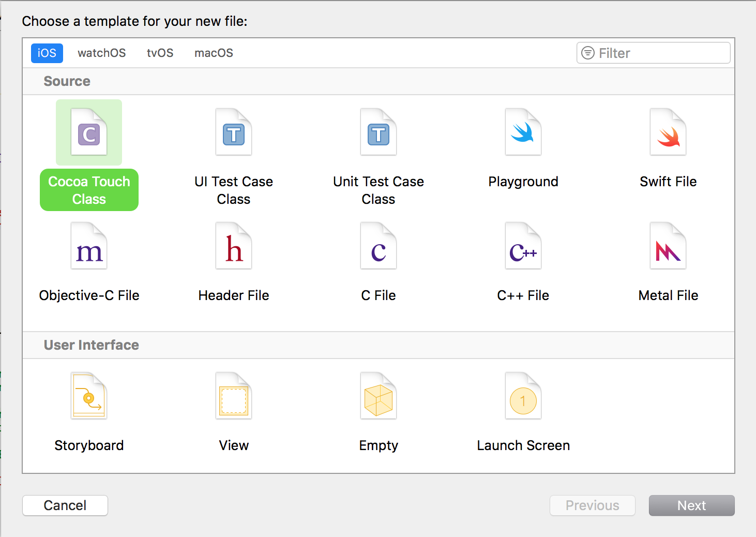This screenshot has width=756, height=537.
Task: Click the Swift File label
Action: [668, 182]
